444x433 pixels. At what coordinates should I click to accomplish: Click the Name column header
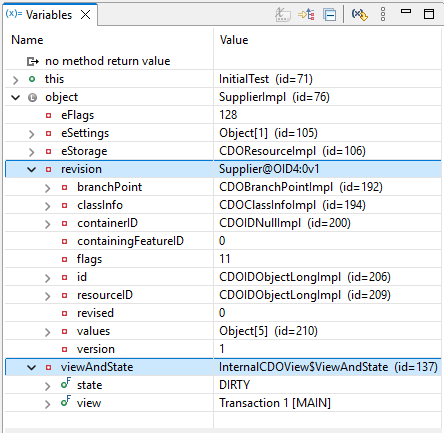[x=27, y=40]
